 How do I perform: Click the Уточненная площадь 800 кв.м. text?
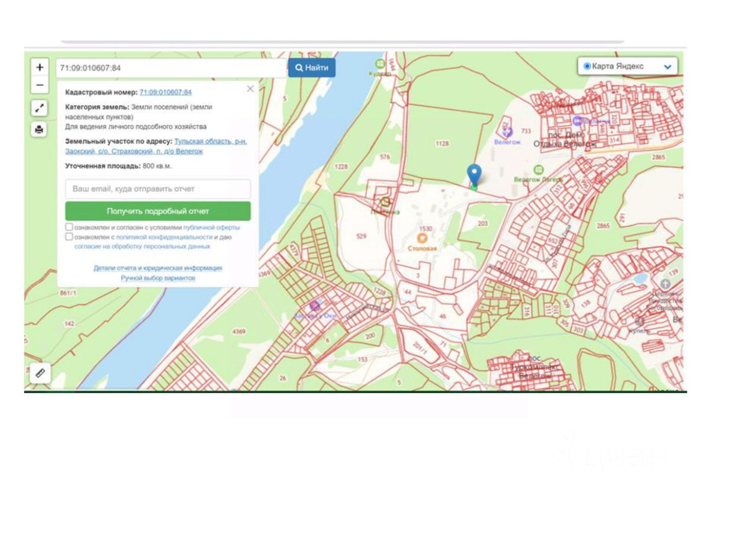click(118, 166)
